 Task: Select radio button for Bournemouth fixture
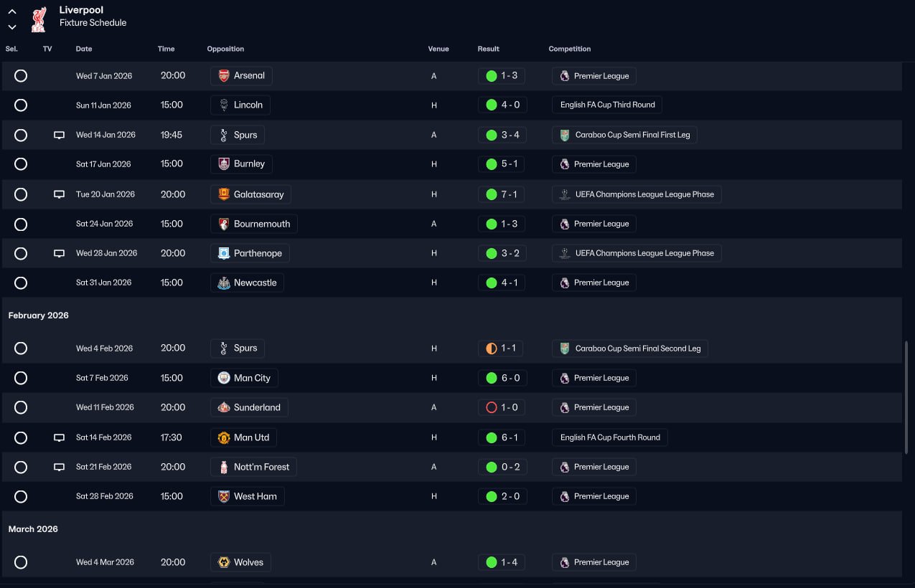pos(21,224)
